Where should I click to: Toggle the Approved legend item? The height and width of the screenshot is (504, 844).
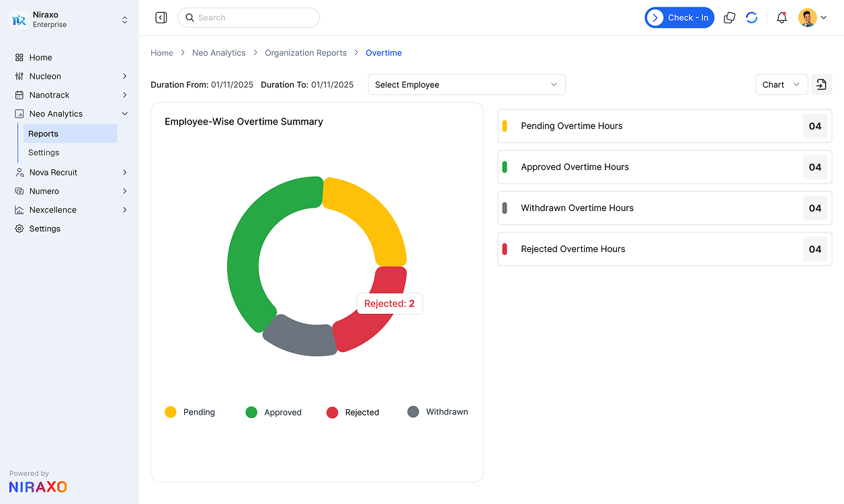point(273,412)
